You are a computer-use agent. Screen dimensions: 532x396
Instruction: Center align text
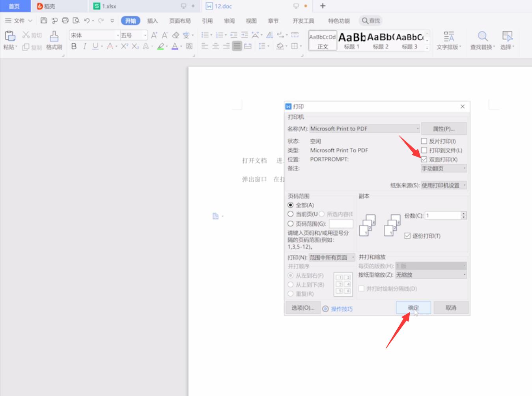215,47
